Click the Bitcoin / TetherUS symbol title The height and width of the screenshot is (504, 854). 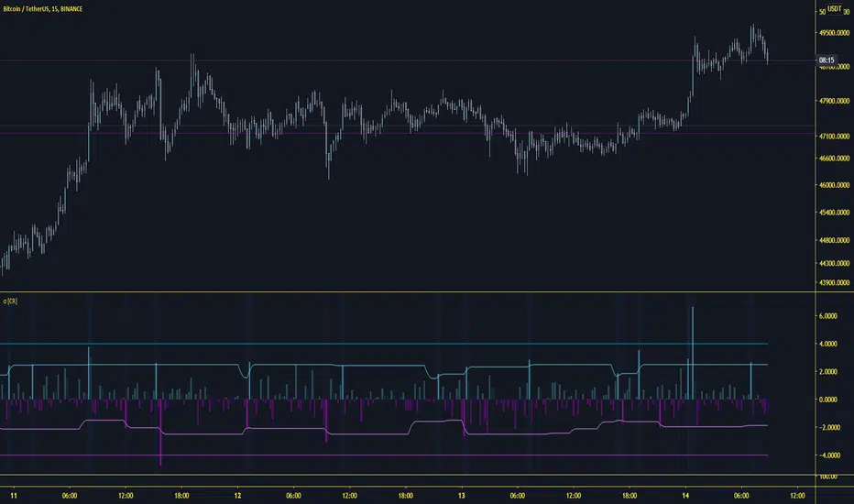pos(42,9)
